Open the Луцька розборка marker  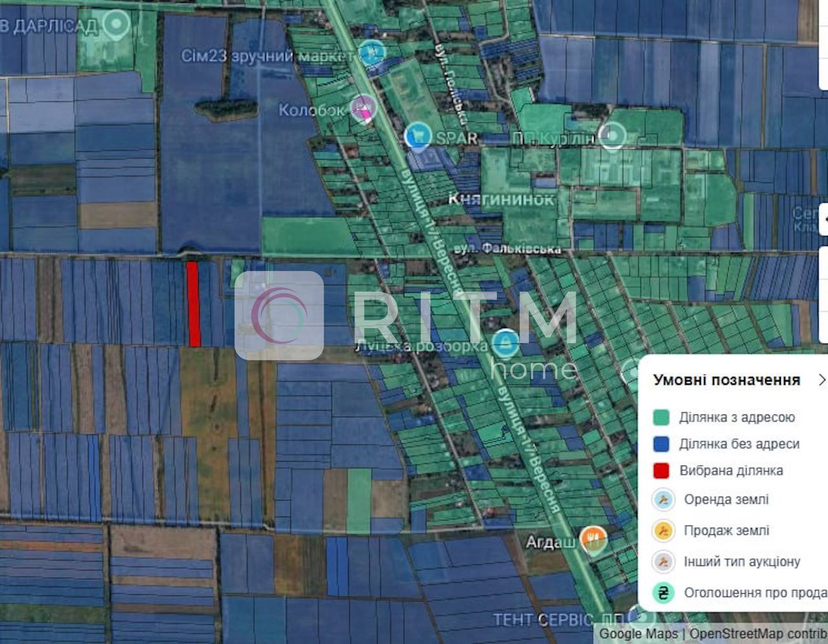(505, 342)
